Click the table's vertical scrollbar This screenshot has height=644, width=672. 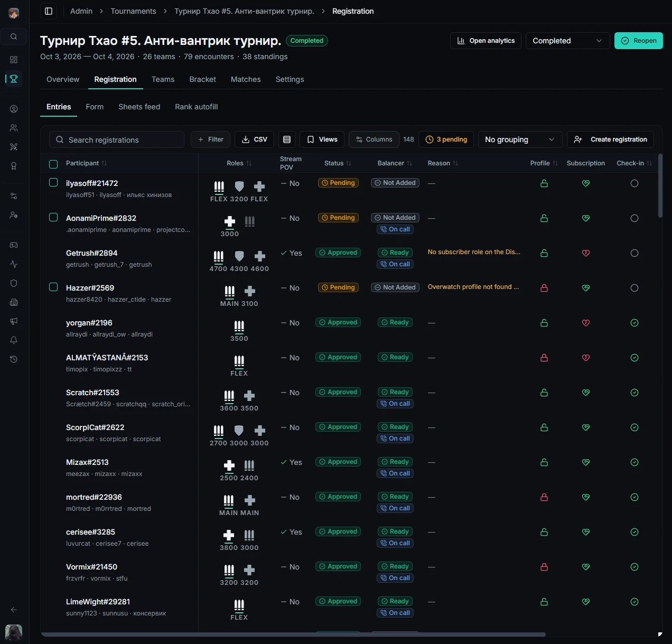660,185
